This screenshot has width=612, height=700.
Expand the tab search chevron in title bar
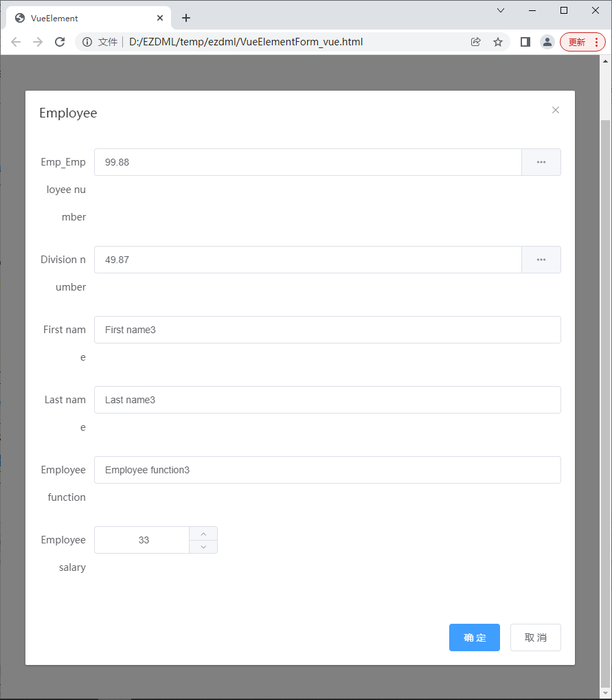501,10
